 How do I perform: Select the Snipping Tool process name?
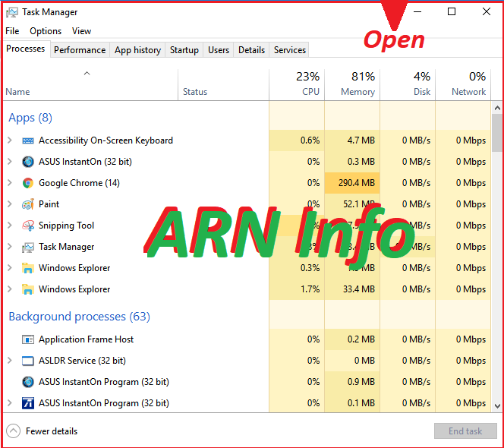66,226
